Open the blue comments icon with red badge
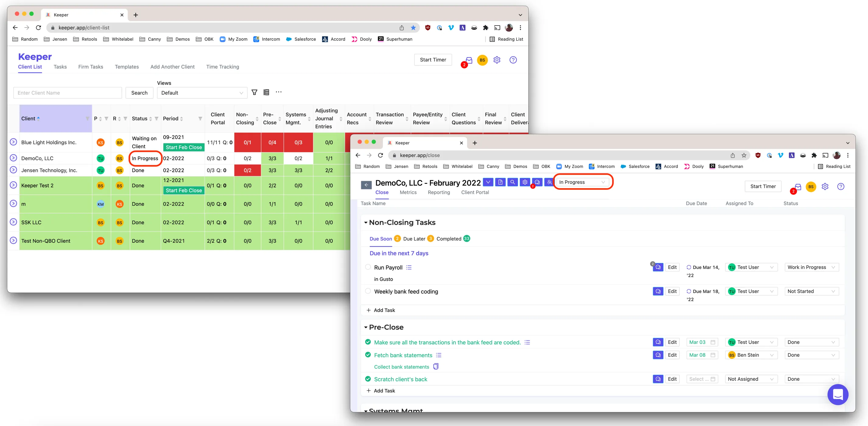Screen dimensions: 868x426 (537, 182)
